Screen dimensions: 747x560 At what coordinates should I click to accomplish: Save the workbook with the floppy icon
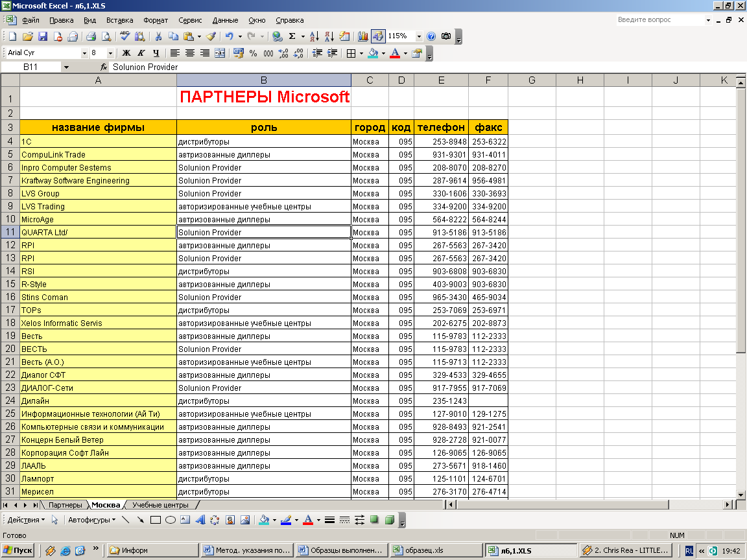42,36
